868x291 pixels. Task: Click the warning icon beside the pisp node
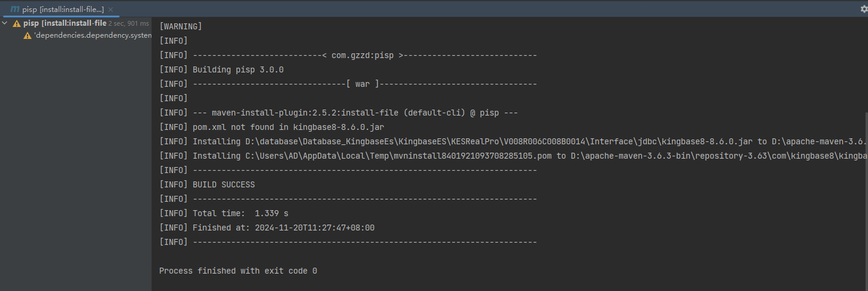[17, 23]
